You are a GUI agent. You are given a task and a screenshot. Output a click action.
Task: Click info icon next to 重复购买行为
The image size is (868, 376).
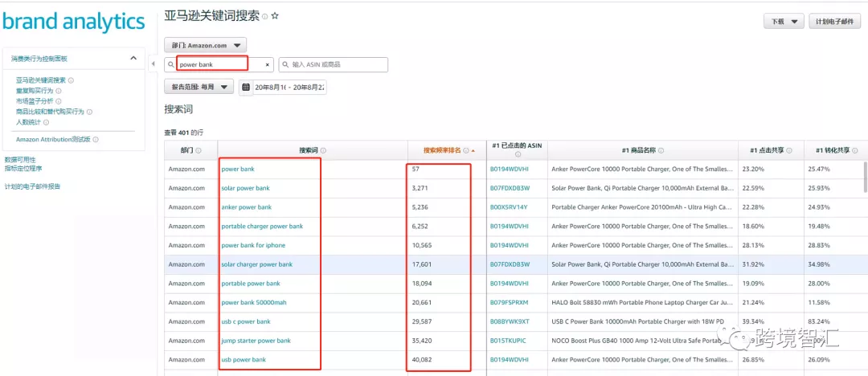click(x=59, y=91)
